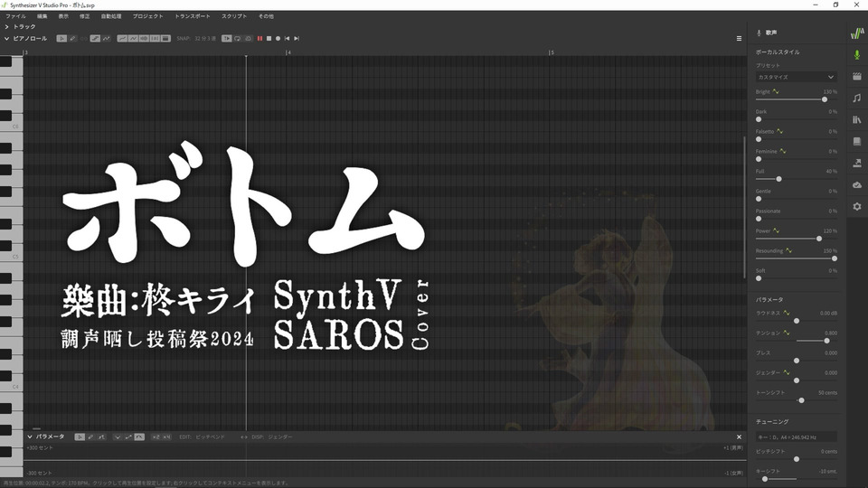The image size is (868, 488).
Task: Toggle Bright automation wave icon
Action: click(776, 92)
